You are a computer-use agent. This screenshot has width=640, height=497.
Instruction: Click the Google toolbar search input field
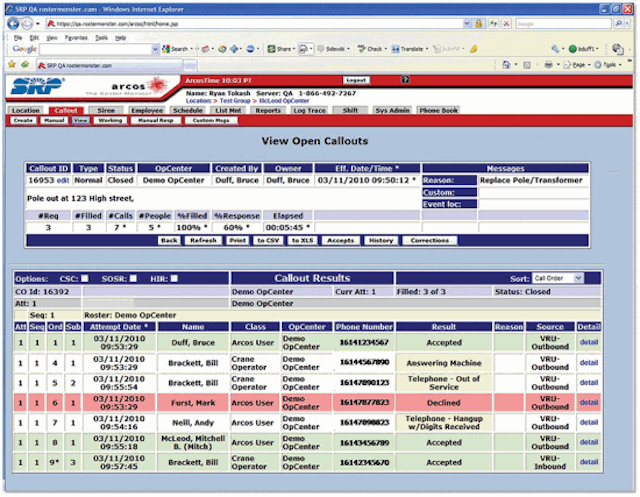(96, 49)
